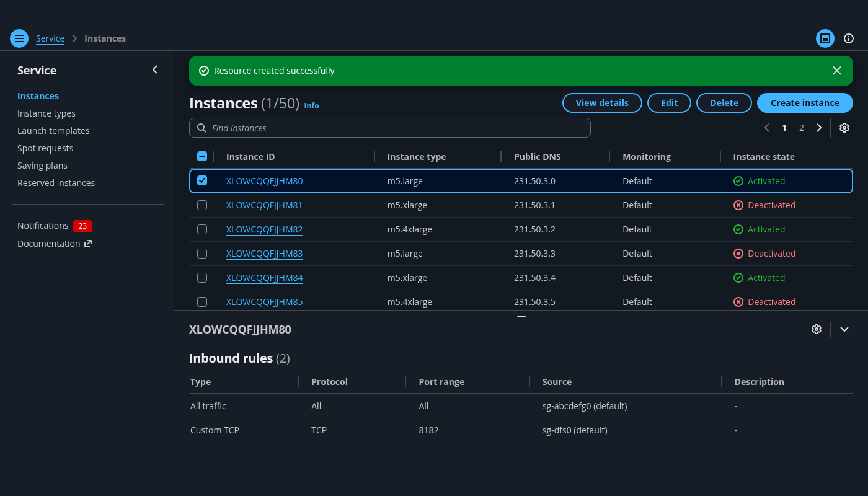
Task: Collapse the XLOWCQQFJJHM80 details panel
Action: click(844, 329)
